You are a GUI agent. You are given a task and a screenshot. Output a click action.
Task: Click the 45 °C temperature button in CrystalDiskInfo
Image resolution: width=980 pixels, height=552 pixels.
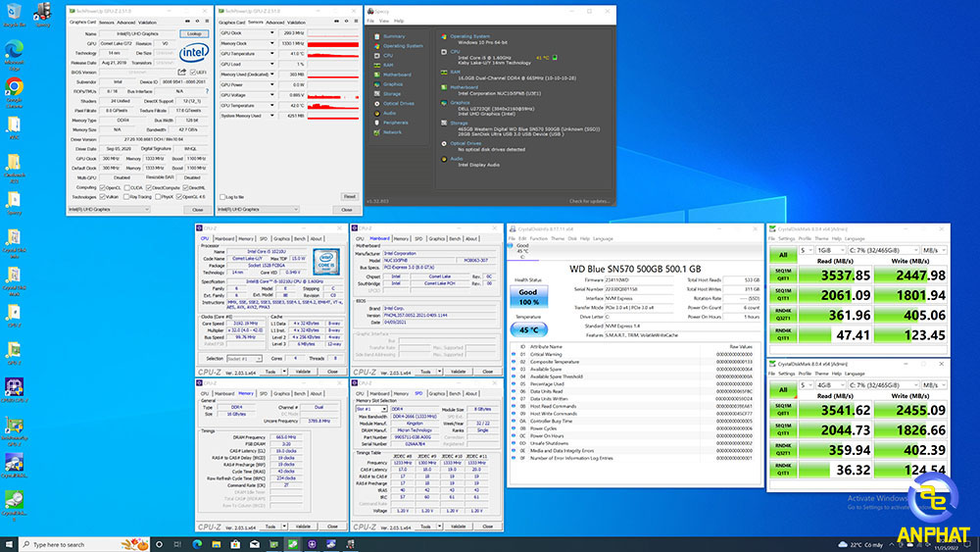point(528,329)
